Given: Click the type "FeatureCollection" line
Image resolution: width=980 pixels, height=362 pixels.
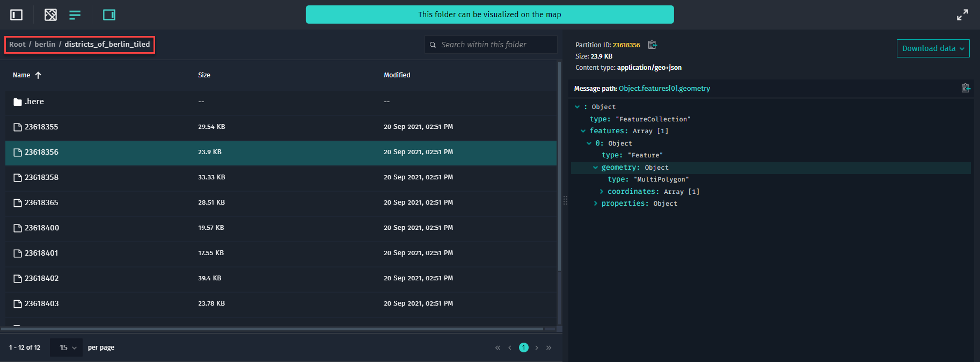Looking at the screenshot, I should (x=640, y=119).
